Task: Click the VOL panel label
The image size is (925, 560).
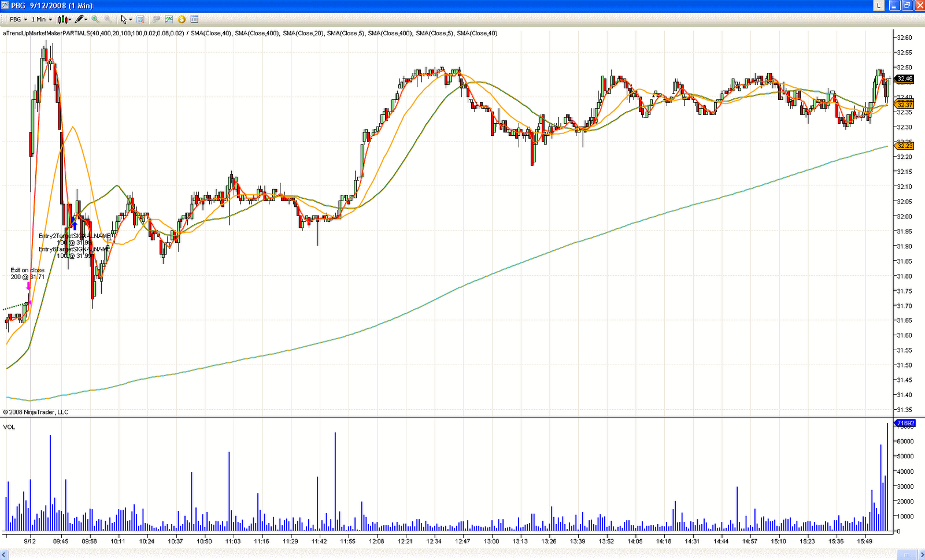Action: point(9,427)
